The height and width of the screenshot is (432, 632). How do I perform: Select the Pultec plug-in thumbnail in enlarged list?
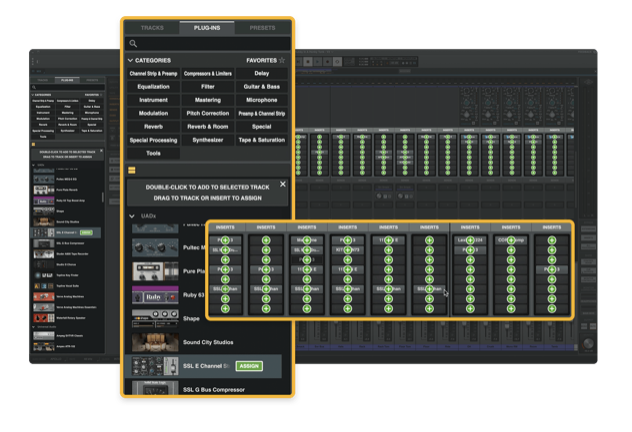tap(155, 247)
